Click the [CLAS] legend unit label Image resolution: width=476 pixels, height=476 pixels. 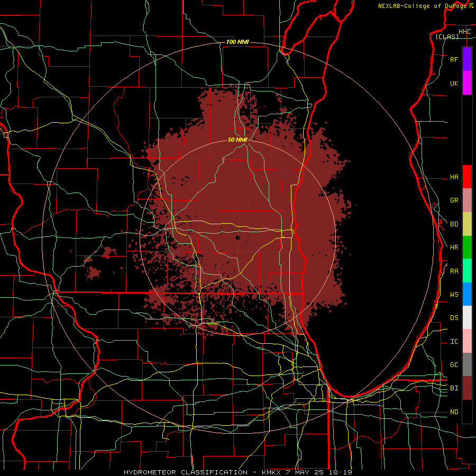[x=447, y=36]
